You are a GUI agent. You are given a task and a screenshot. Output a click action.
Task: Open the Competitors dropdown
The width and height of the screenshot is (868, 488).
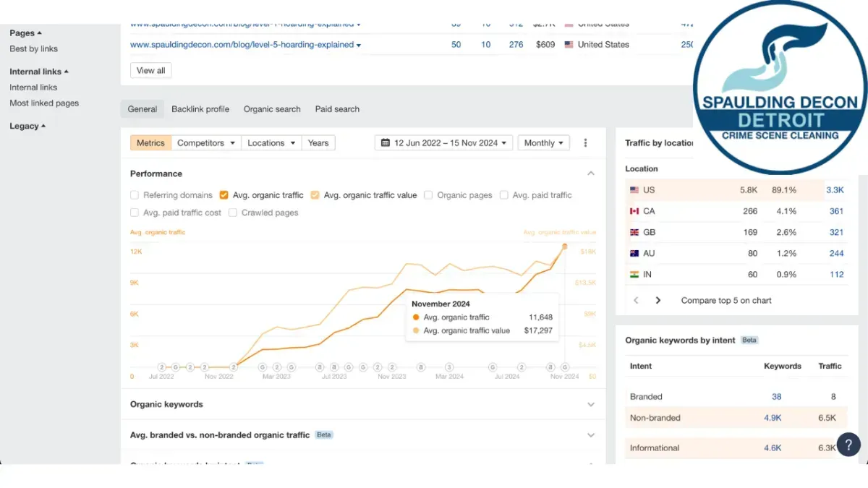(206, 143)
